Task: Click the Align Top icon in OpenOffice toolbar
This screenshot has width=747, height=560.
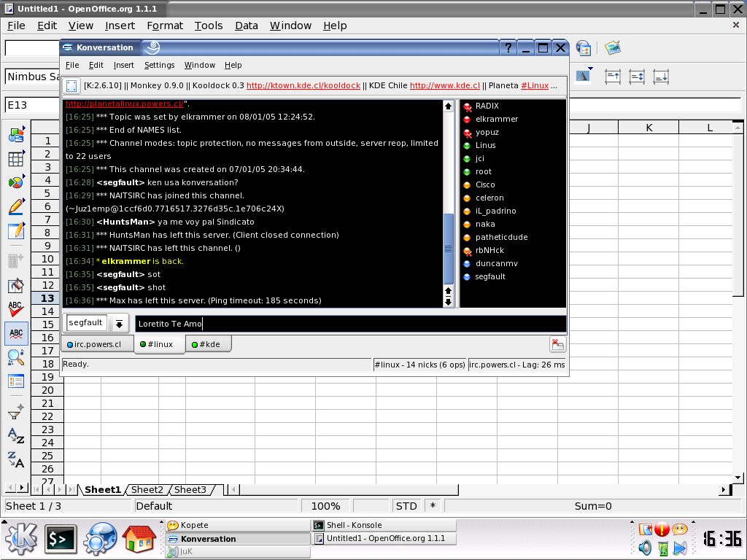Action: [x=613, y=77]
